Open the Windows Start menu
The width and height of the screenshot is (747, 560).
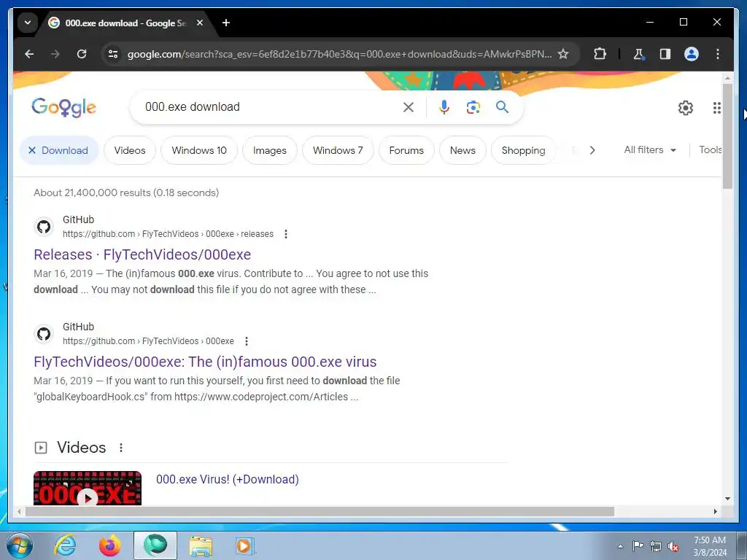pos(20,545)
